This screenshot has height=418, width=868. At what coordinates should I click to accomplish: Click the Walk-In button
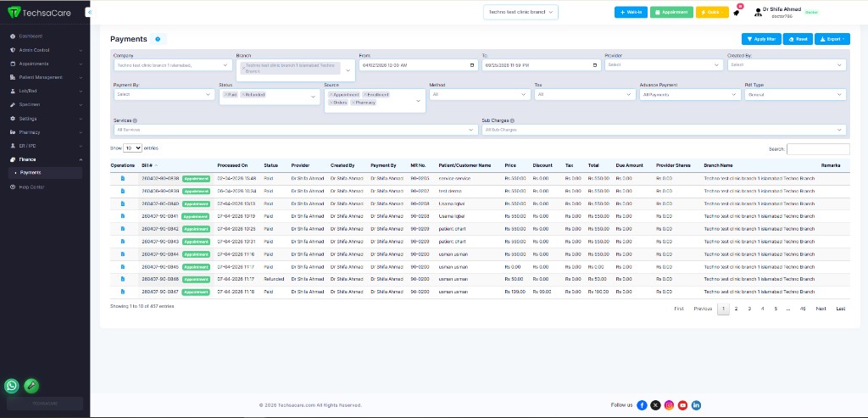pyautogui.click(x=631, y=12)
